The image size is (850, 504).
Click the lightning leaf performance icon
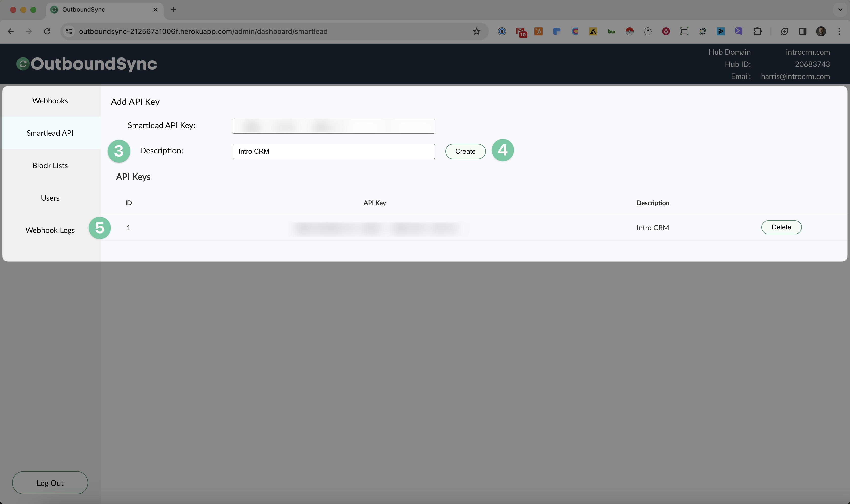784,31
